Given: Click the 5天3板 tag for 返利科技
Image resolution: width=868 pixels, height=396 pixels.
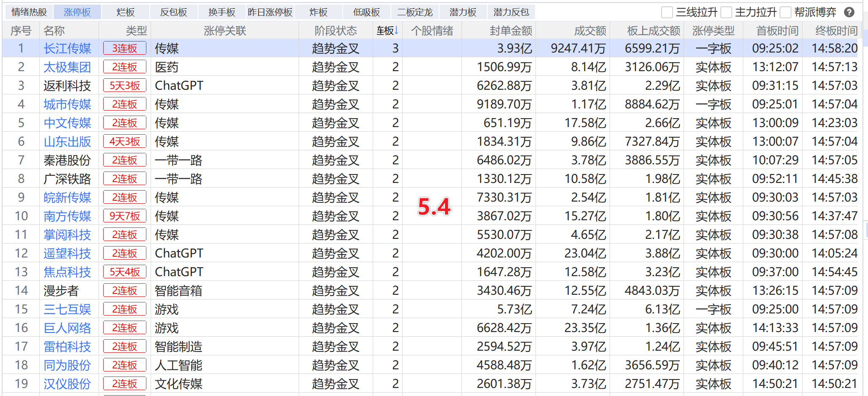Looking at the screenshot, I should (125, 86).
